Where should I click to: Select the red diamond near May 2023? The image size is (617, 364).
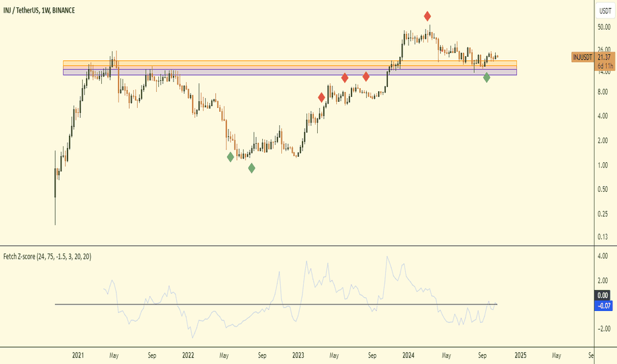click(x=345, y=78)
